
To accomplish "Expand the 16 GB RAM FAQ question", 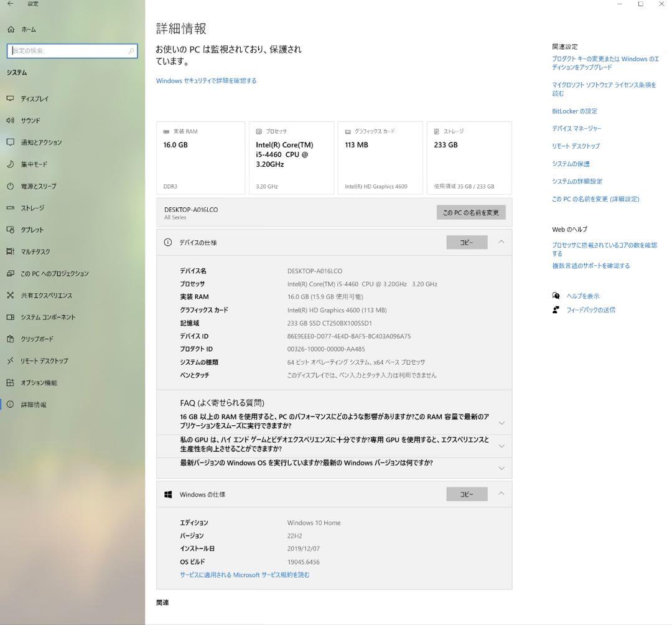I will point(502,422).
